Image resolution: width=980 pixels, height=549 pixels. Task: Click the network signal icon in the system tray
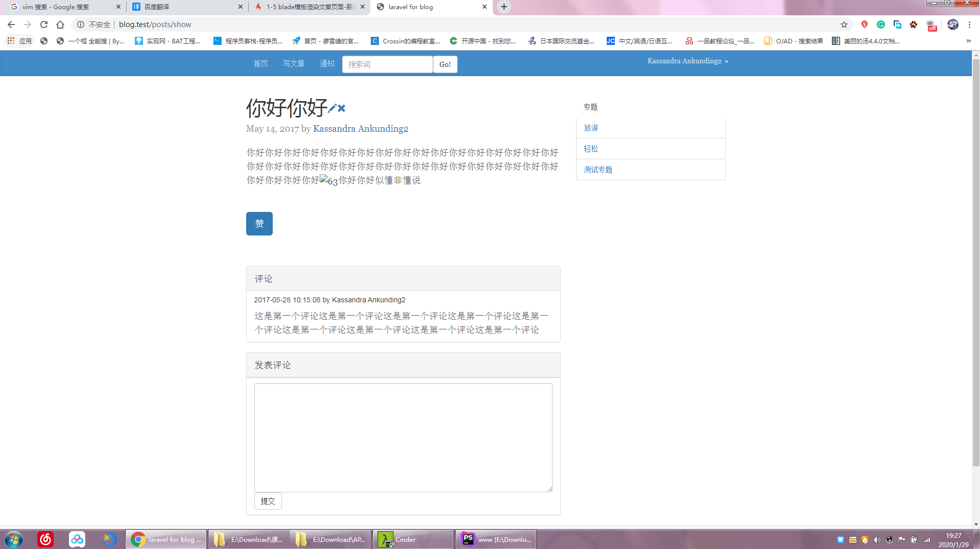(x=926, y=540)
